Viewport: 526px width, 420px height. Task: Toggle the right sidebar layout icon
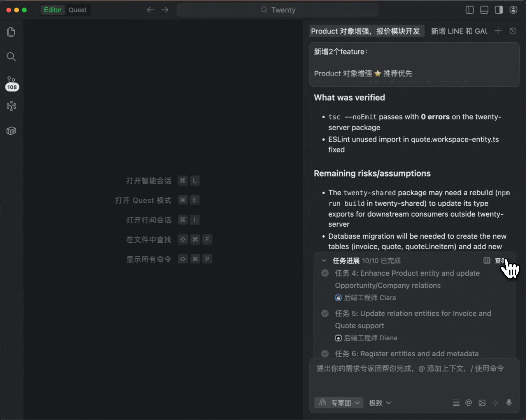tap(499, 10)
